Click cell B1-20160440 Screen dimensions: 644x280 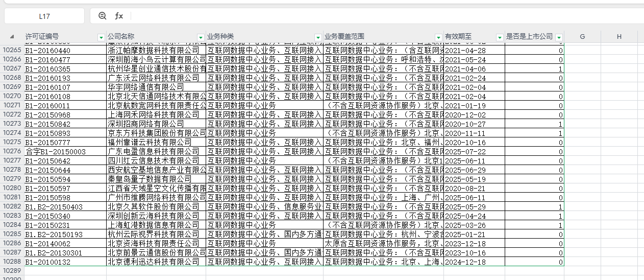[65, 51]
